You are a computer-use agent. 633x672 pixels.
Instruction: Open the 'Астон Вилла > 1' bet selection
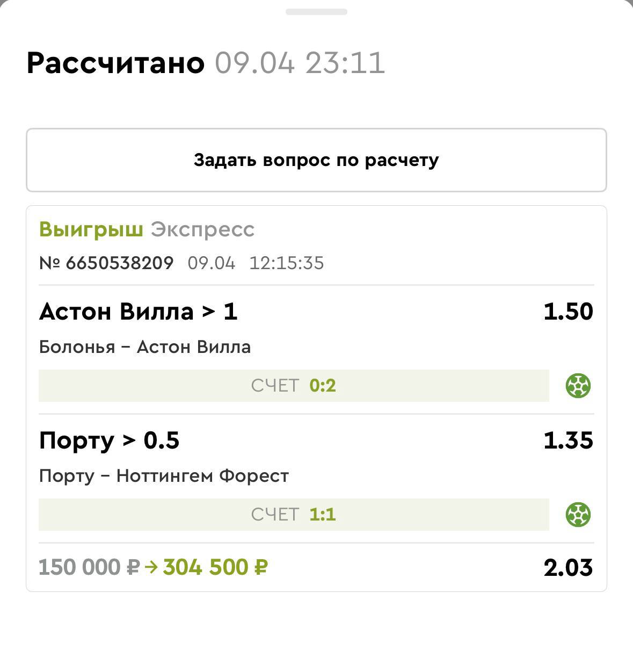[x=138, y=312]
